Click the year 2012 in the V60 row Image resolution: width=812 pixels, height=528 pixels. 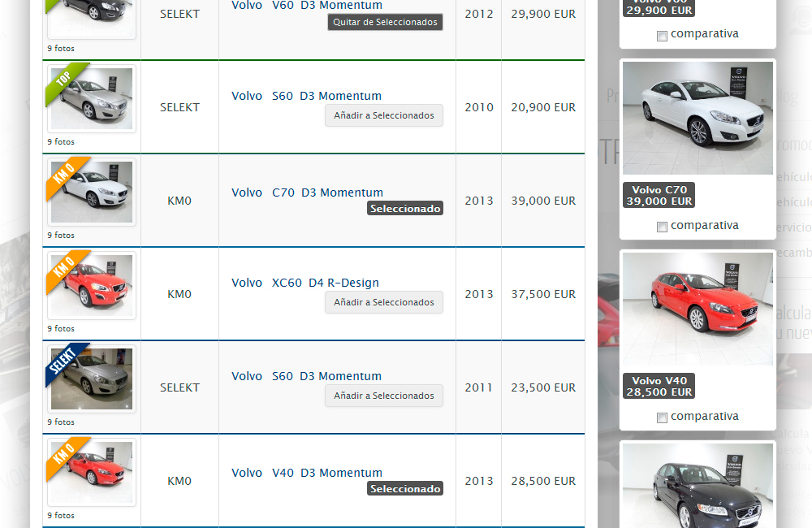point(479,14)
